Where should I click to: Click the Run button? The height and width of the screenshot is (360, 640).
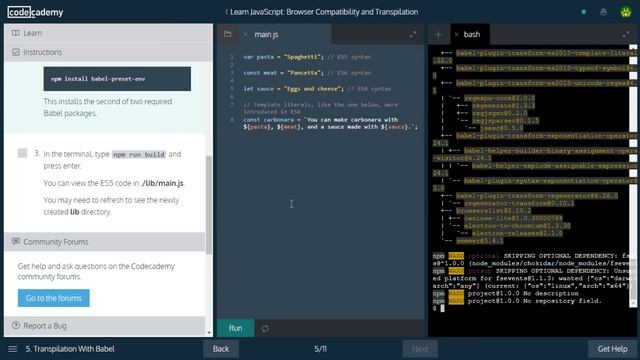[236, 328]
